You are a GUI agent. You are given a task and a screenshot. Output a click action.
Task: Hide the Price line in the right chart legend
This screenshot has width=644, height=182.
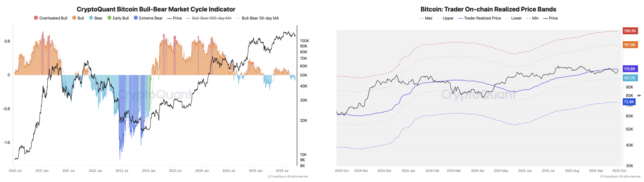point(550,18)
